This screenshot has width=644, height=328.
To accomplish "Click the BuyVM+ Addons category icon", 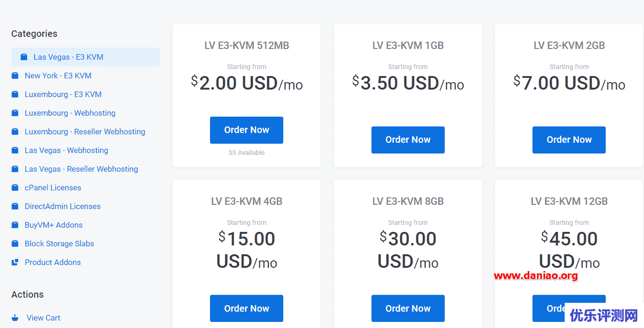I will [14, 224].
